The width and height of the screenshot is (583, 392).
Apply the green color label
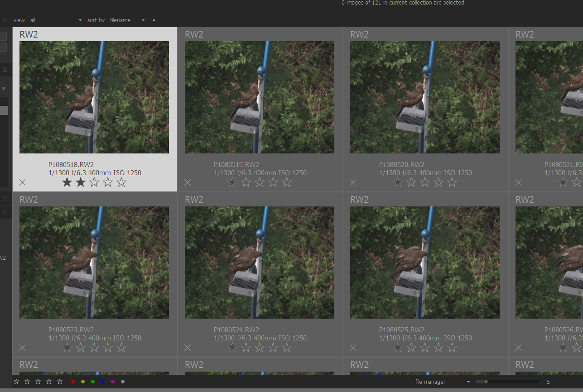point(93,382)
